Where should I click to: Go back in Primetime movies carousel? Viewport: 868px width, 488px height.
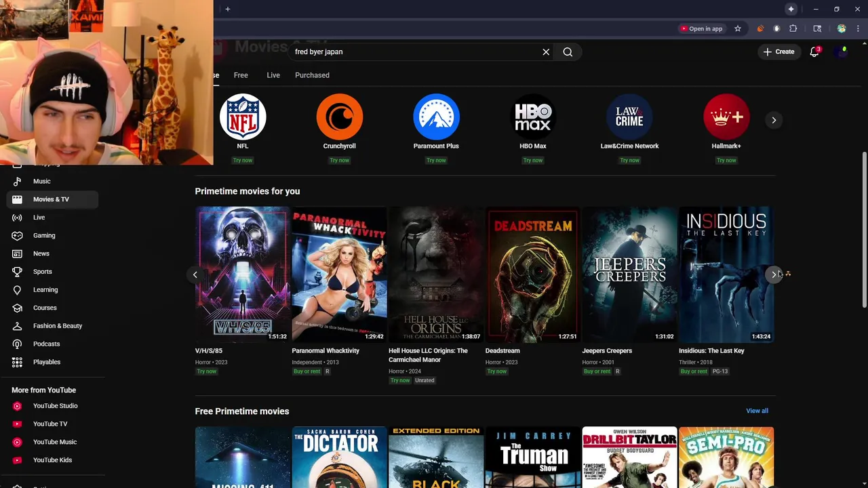coord(195,274)
